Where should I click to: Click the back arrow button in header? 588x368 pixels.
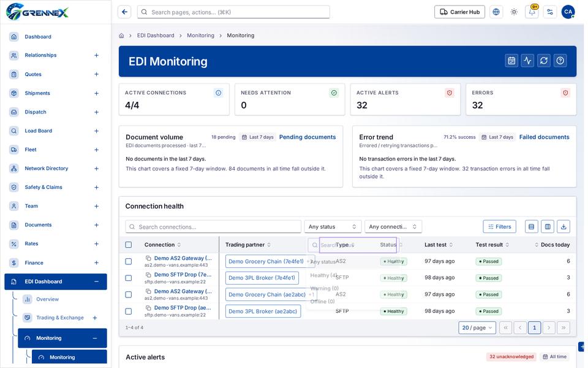(x=124, y=12)
